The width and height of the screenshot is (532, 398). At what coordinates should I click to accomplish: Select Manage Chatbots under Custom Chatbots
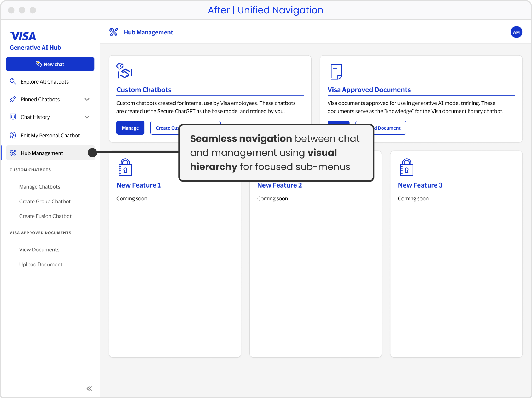[x=39, y=186]
